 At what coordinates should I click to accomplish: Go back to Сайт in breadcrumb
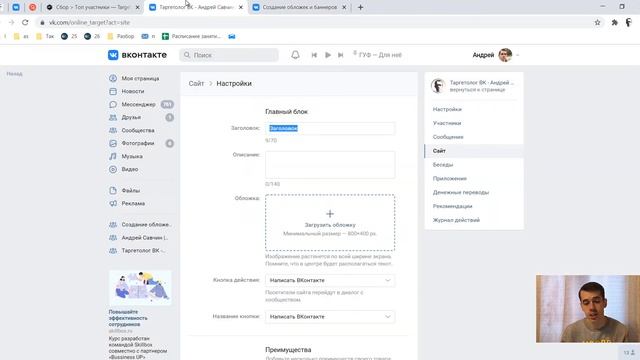(196, 83)
